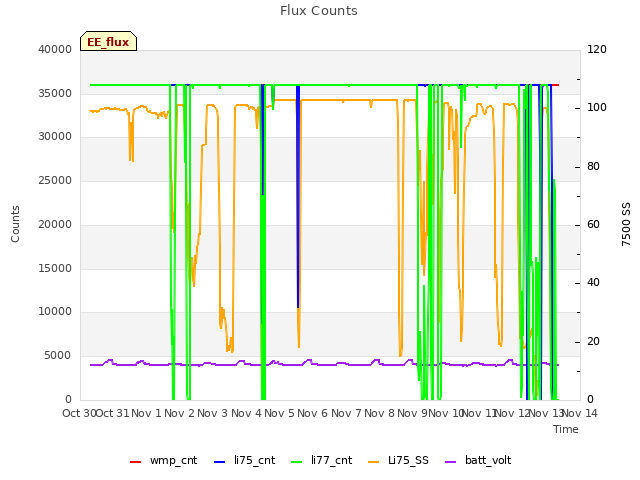Click the 120 right axis label
Image resolution: width=640 pixels, height=480 pixels.
pos(597,49)
